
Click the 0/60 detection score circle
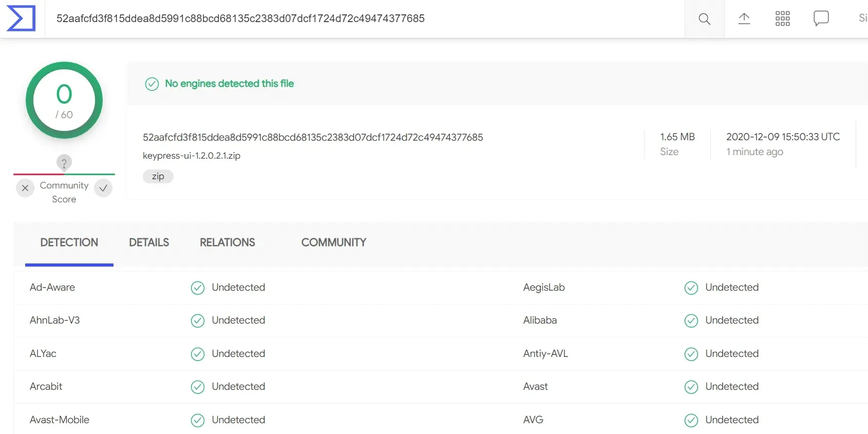pos(64,100)
